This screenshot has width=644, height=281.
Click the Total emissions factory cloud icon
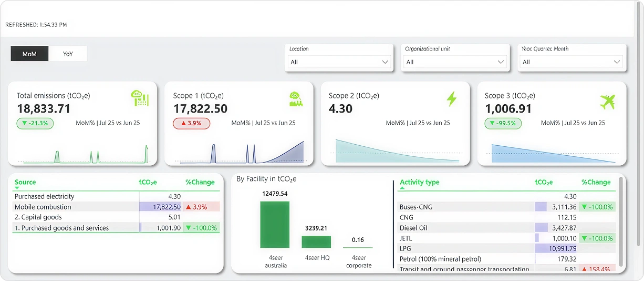[139, 98]
